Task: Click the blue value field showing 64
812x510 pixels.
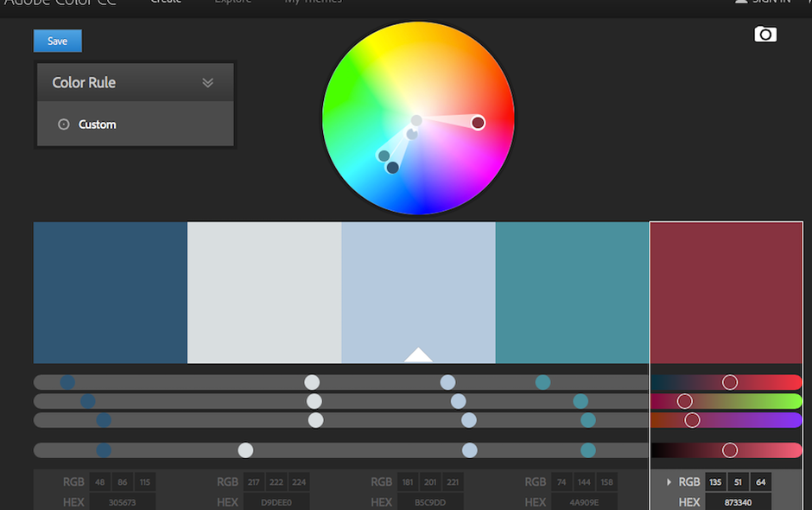Action: (x=760, y=482)
